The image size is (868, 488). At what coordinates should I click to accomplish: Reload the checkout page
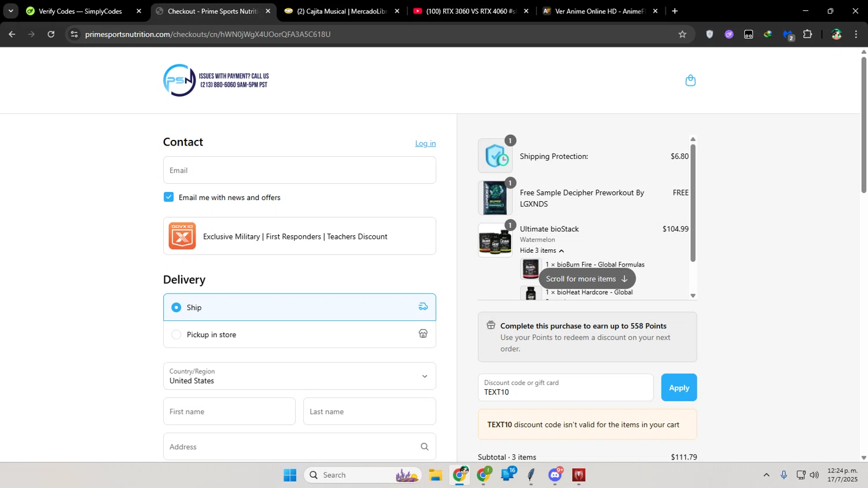click(x=51, y=34)
